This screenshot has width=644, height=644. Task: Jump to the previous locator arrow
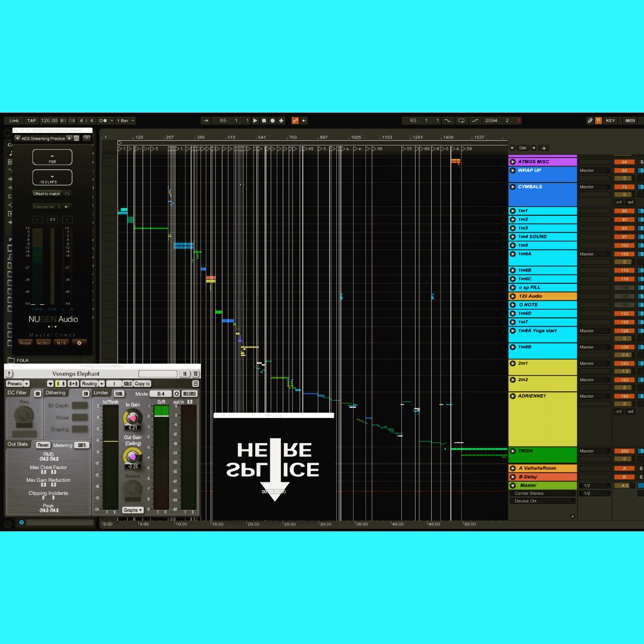click(513, 148)
